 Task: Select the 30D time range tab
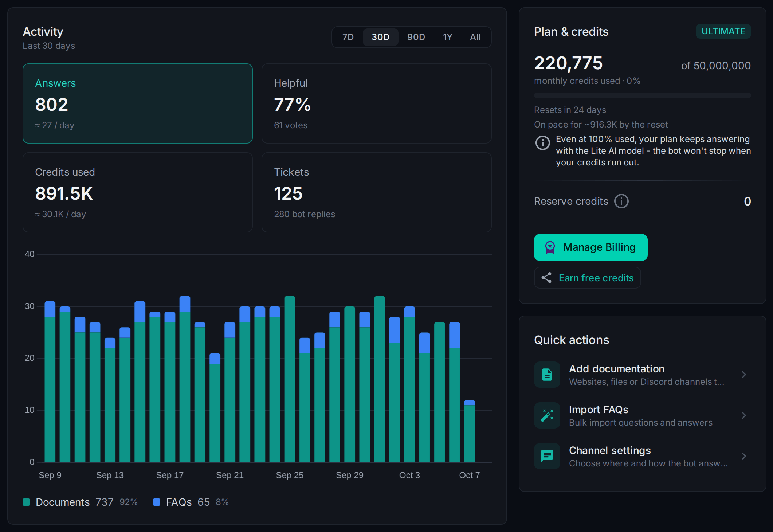(x=380, y=37)
